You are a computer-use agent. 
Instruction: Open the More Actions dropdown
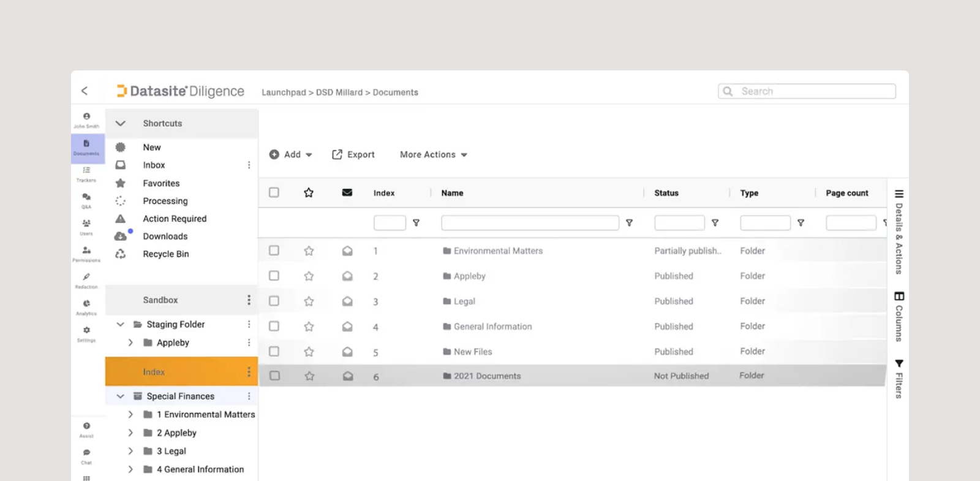coord(434,154)
